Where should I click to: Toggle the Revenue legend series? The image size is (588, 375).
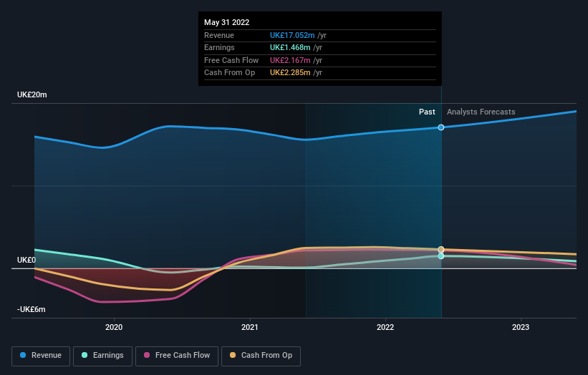coord(41,356)
